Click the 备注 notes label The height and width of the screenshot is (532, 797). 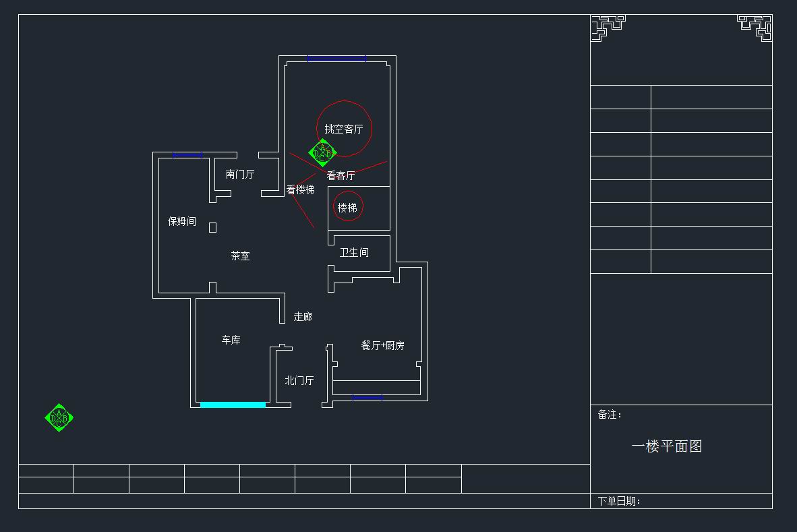point(610,415)
